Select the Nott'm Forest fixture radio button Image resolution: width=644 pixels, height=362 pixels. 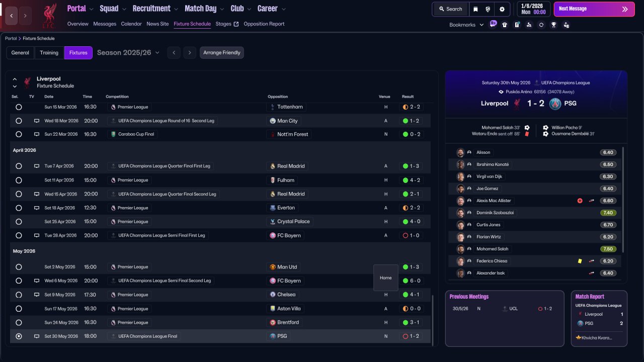19,134
